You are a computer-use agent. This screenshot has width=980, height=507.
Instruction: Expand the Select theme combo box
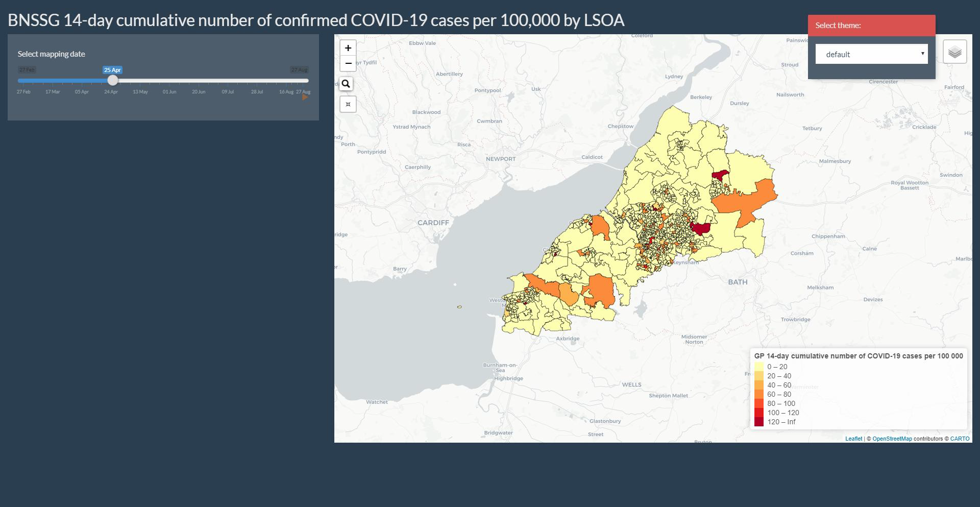pyautogui.click(x=871, y=54)
